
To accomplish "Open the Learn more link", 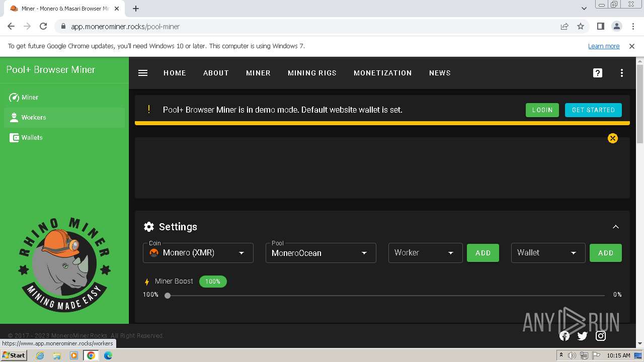I will click(604, 46).
